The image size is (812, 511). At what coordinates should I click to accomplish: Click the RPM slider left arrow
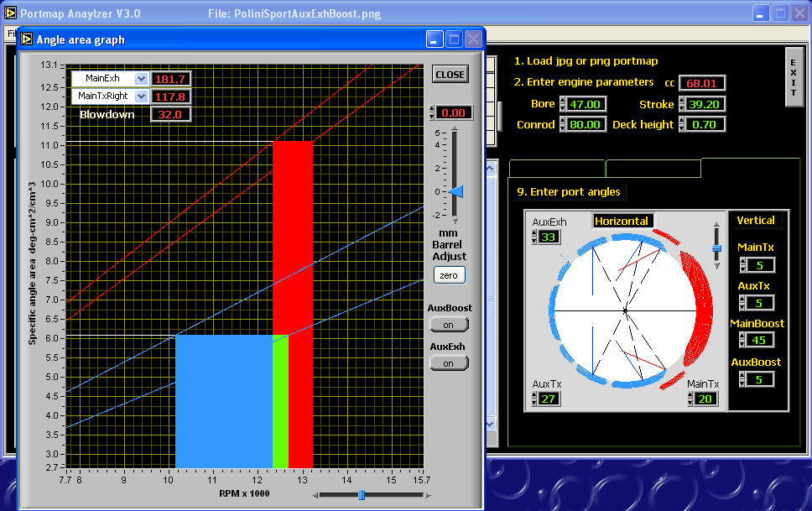point(316,495)
